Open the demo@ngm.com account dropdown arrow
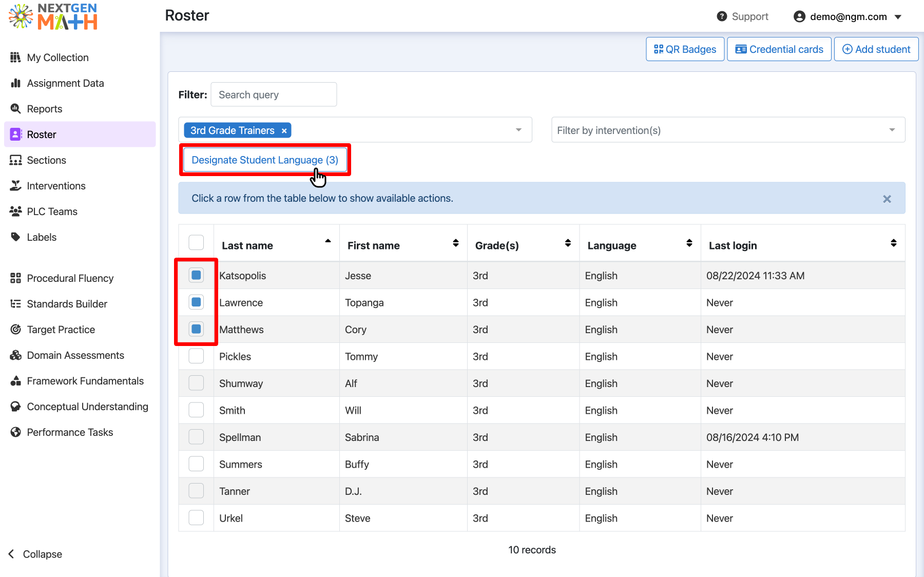Viewport: 924px width, 577px height. point(898,17)
